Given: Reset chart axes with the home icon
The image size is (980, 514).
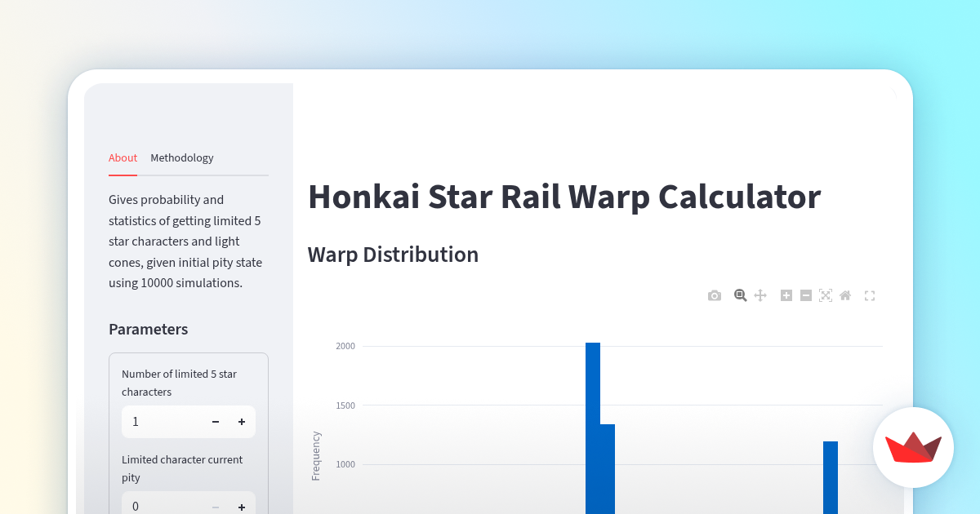Looking at the screenshot, I should coord(845,295).
